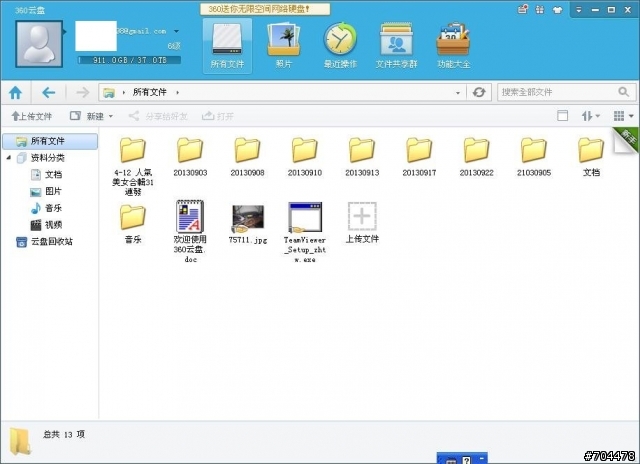Select folder 4-12 人氣美女合輯31連發
This screenshot has height=464, width=640.
[133, 167]
